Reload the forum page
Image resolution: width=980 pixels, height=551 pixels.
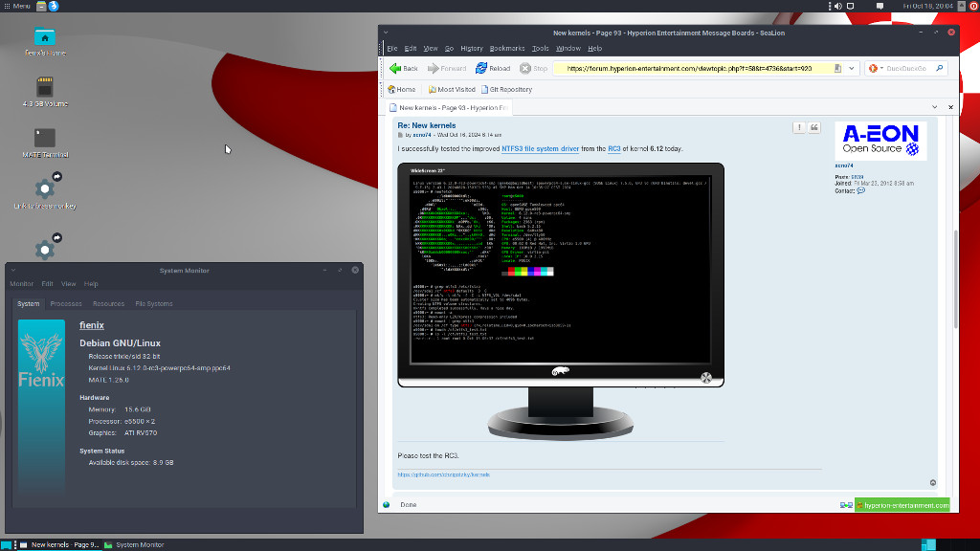click(493, 68)
